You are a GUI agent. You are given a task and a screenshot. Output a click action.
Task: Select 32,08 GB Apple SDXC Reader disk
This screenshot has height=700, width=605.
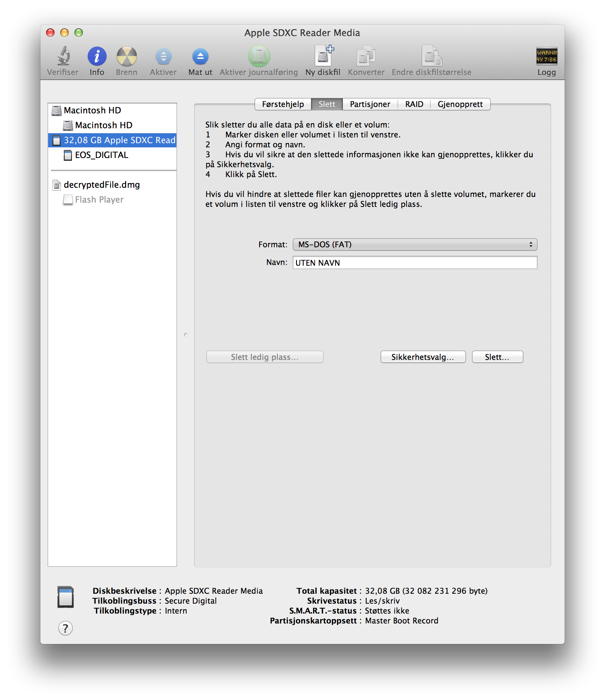coord(112,140)
